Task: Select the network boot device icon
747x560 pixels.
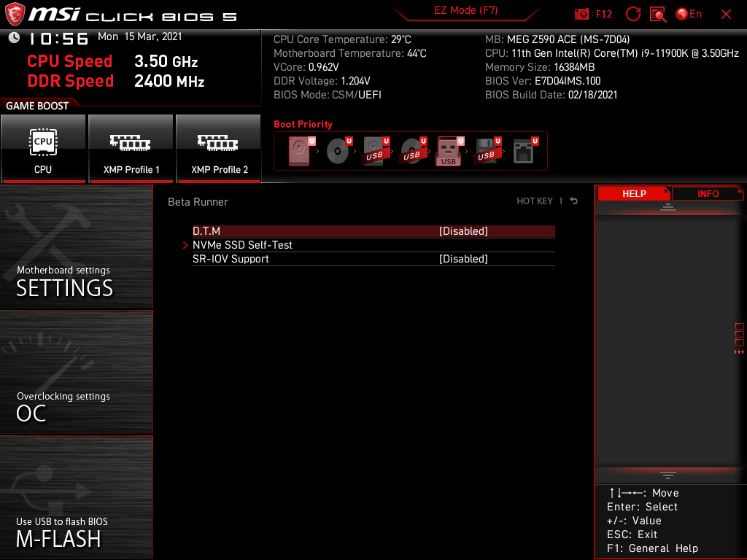Action: [x=525, y=151]
